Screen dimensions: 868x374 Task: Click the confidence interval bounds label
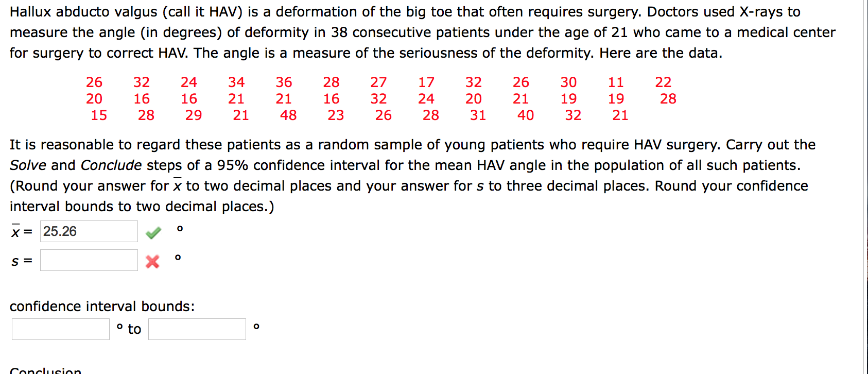coord(102,306)
